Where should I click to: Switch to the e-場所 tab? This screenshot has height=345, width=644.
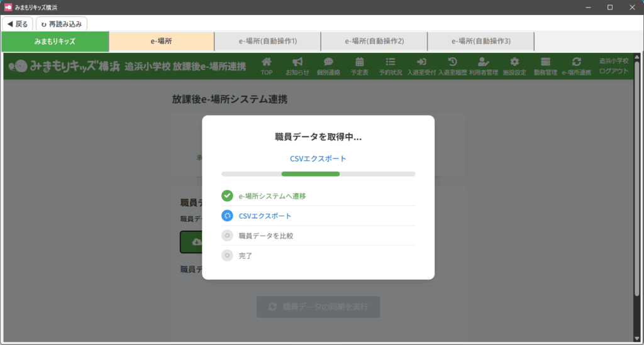coord(161,41)
